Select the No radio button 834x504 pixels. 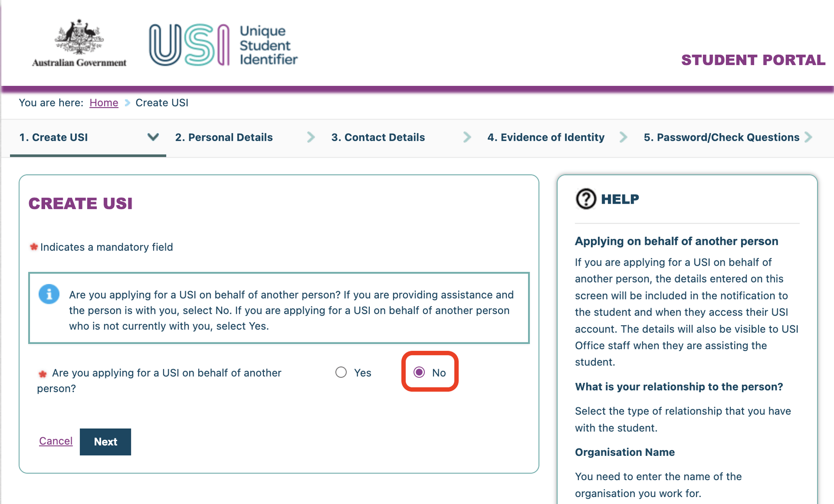coord(419,372)
